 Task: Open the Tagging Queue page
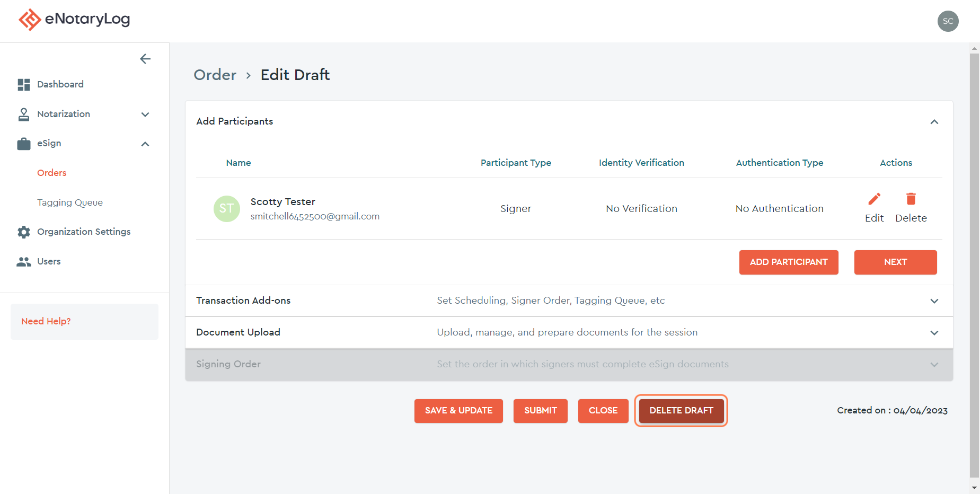coord(70,202)
